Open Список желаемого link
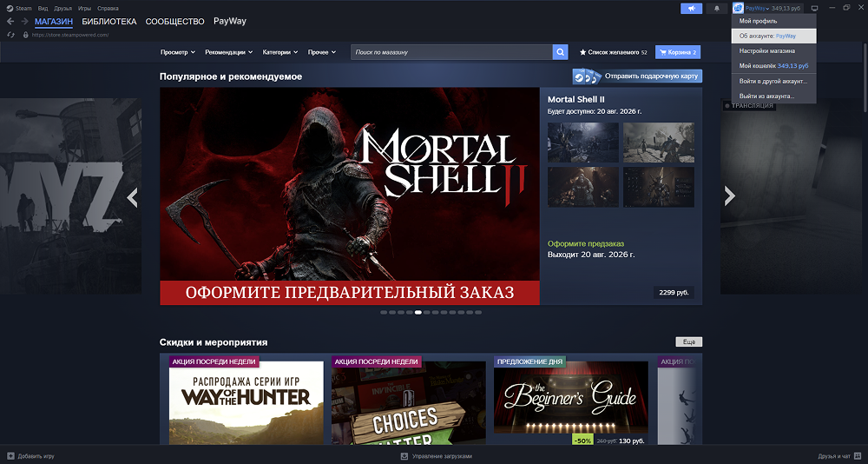Screen dimensions: 868x464 coord(613,52)
